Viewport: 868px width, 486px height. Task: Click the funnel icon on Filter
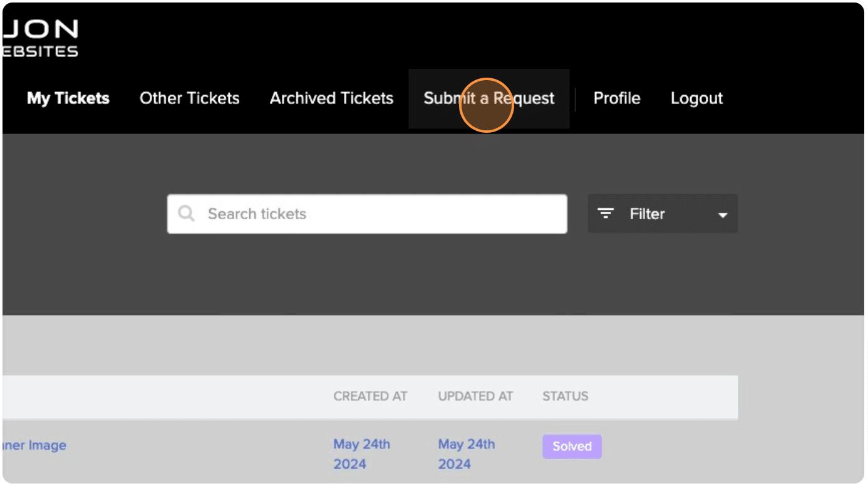click(x=606, y=214)
